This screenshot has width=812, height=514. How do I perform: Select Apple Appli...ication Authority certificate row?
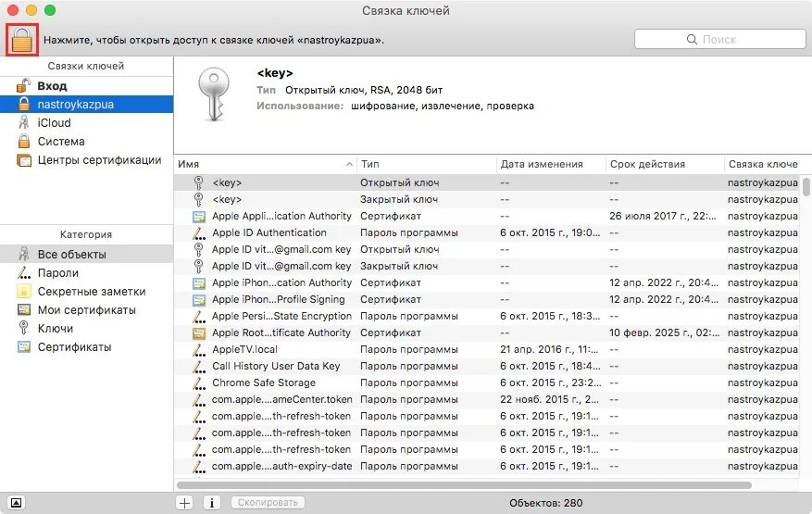(488, 216)
